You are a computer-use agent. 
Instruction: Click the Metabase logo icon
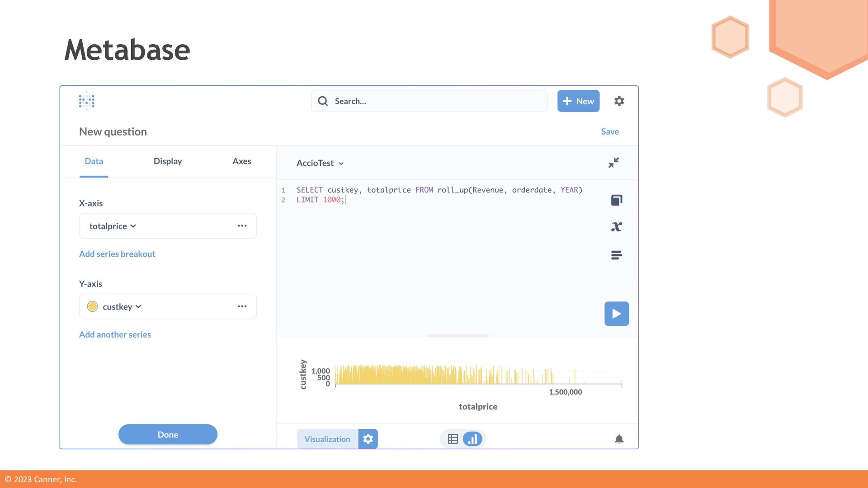pos(86,101)
